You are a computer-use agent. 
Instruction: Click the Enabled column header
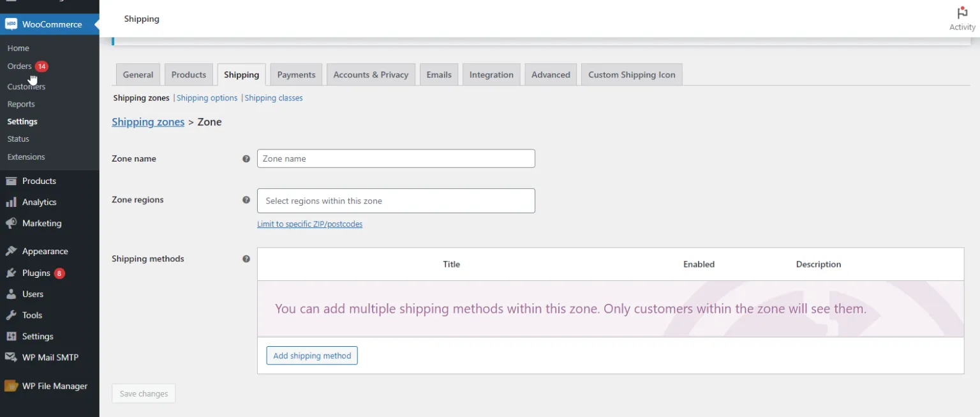(699, 264)
